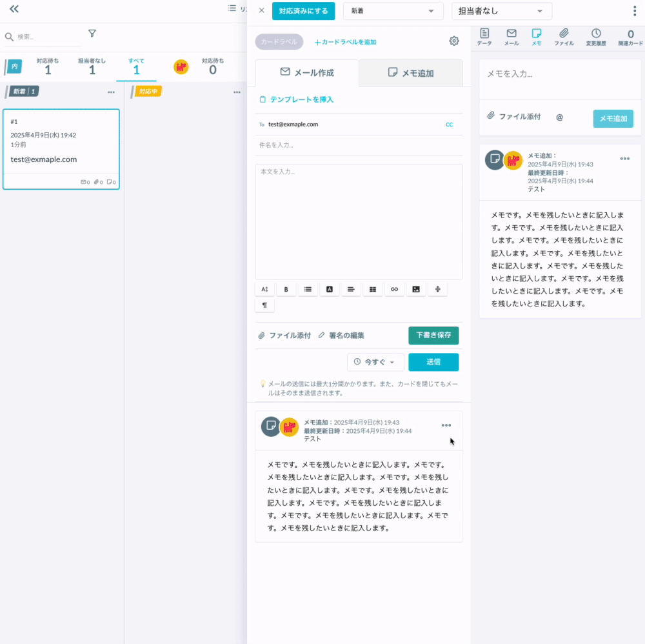Insert an image in the editor

[x=416, y=289]
